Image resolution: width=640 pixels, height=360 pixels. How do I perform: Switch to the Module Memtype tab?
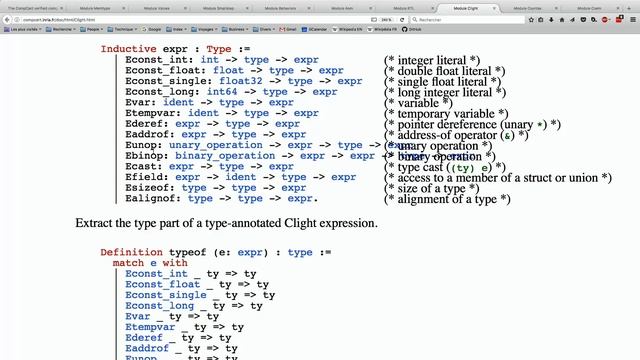pos(96,8)
